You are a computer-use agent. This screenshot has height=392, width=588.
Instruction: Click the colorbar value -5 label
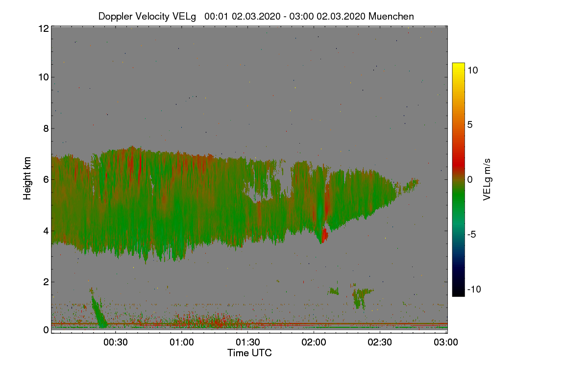click(472, 234)
